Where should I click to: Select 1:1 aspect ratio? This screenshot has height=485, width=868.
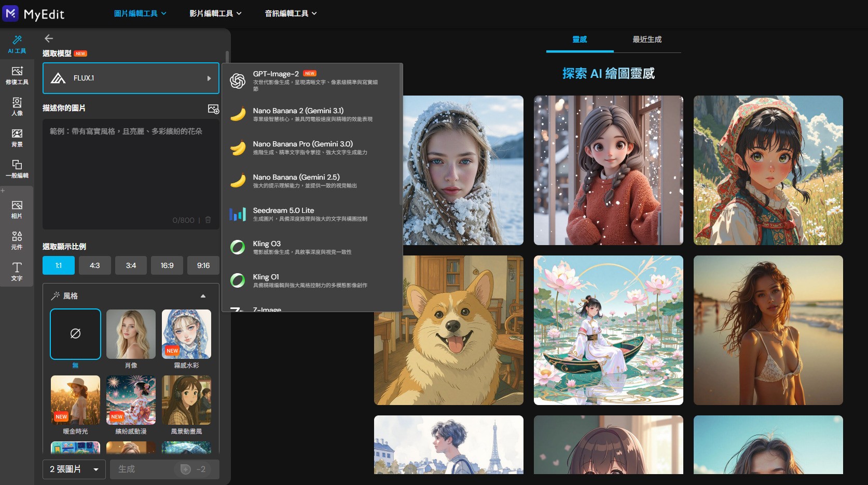click(59, 265)
